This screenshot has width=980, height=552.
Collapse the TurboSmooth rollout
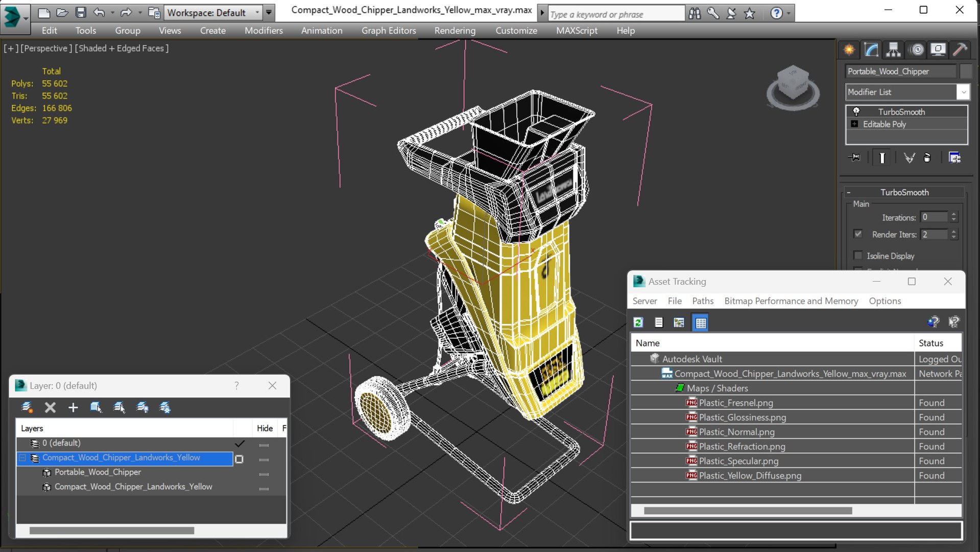pos(849,192)
